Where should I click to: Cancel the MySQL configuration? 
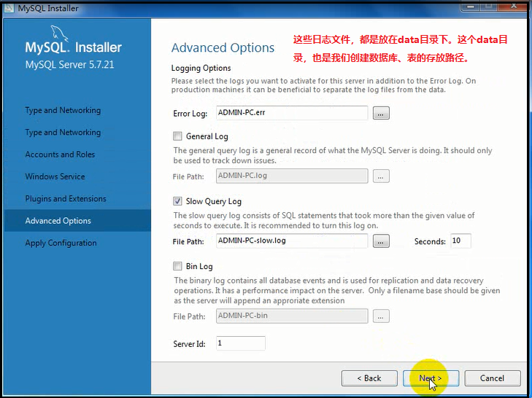493,378
